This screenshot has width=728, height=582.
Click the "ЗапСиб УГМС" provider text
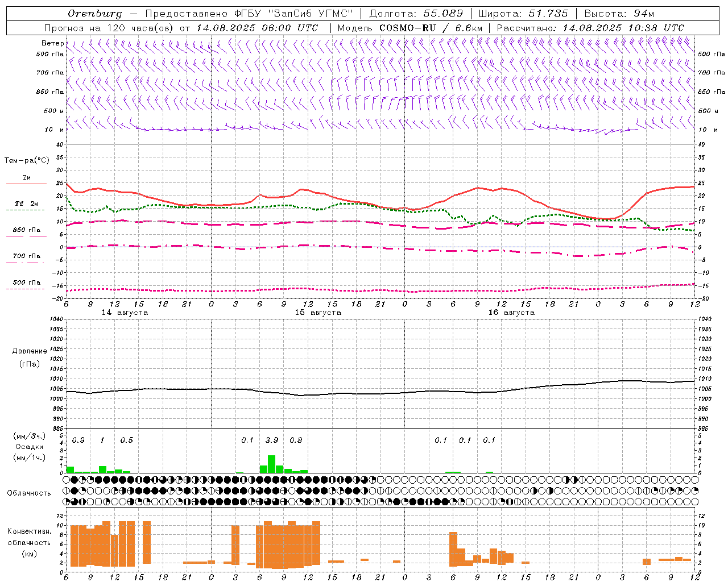(x=311, y=14)
